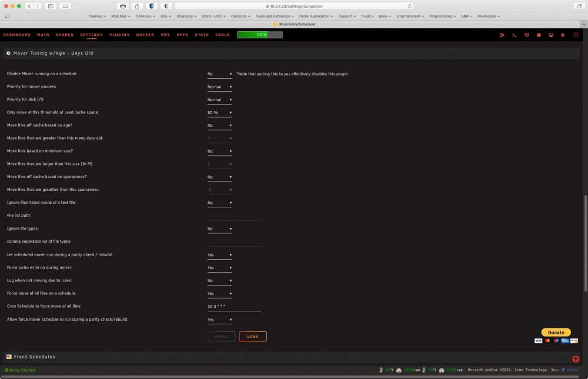
Task: Open the APPS tab
Action: click(182, 35)
